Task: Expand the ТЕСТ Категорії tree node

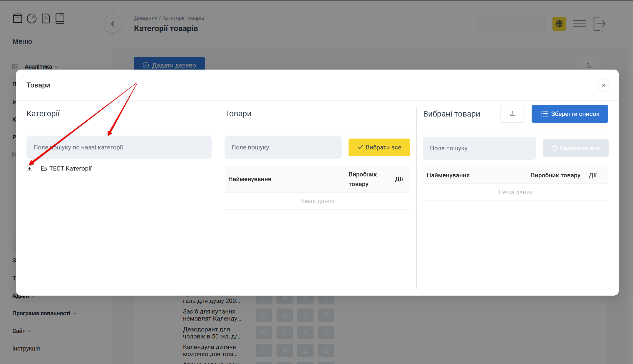Action: tap(29, 168)
